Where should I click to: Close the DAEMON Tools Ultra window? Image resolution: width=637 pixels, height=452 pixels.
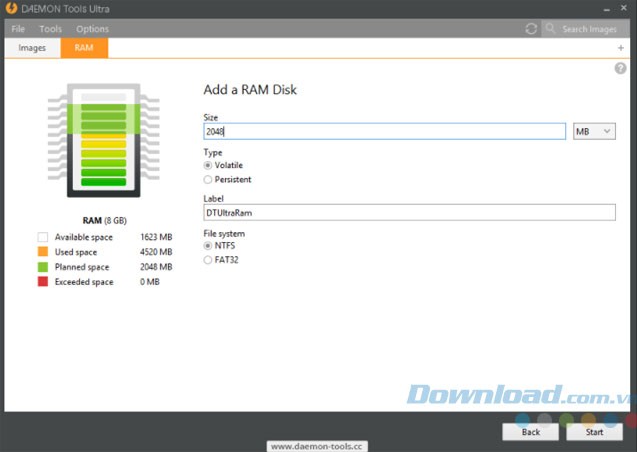coord(624,7)
